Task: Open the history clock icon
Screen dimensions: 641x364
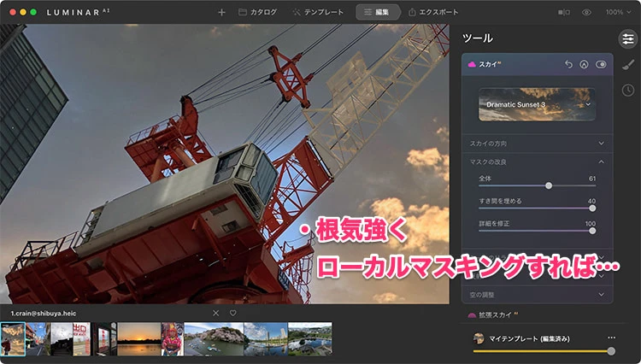Action: [x=627, y=90]
